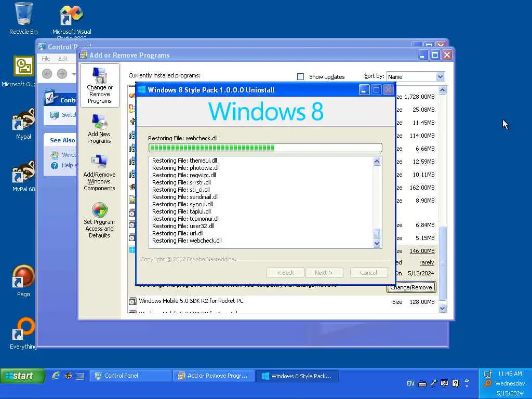Open the Recycle Bin desktop icon

pos(23,19)
